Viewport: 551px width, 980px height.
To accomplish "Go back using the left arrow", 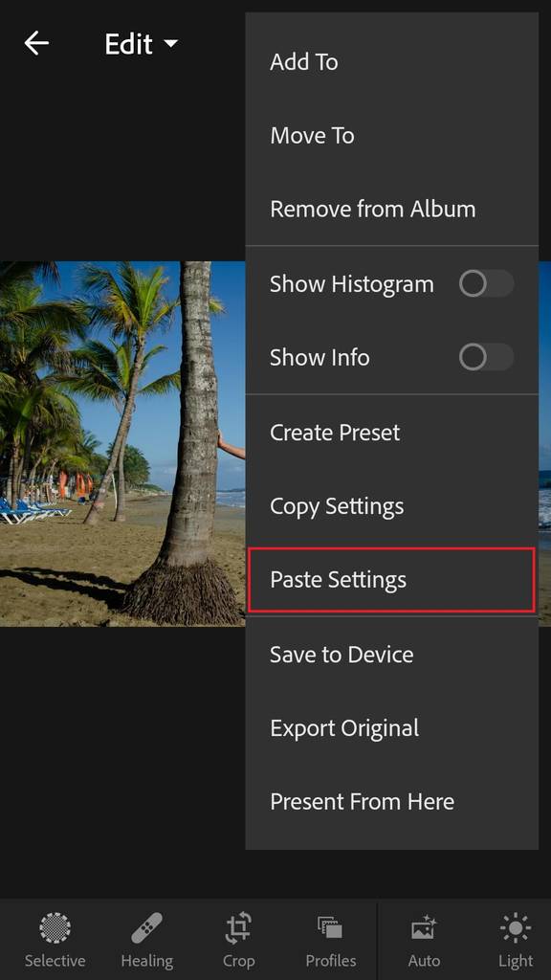I will click(x=36, y=43).
